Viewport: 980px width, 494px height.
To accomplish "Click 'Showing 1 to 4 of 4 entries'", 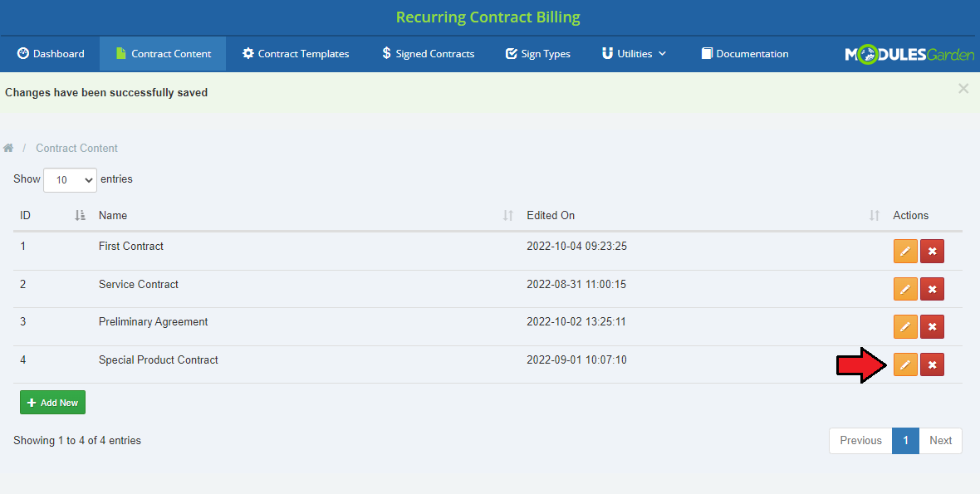I will pyautogui.click(x=77, y=440).
